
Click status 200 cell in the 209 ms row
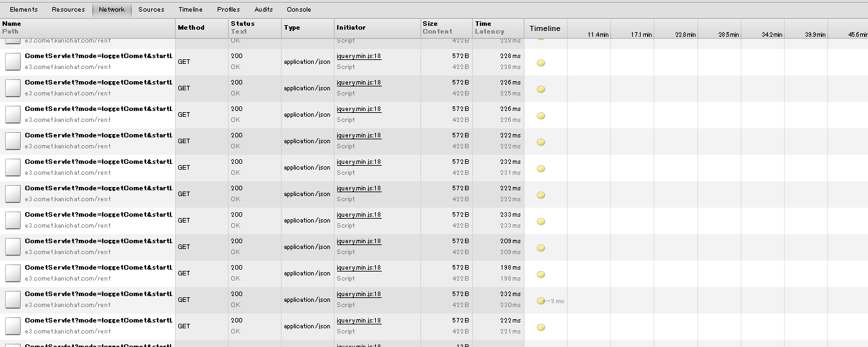pos(236,241)
